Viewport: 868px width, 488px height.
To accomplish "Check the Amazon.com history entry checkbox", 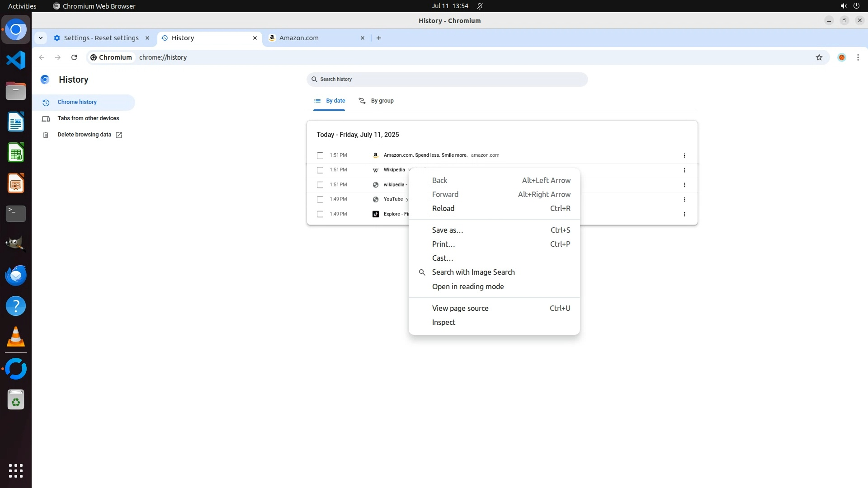I will [320, 155].
